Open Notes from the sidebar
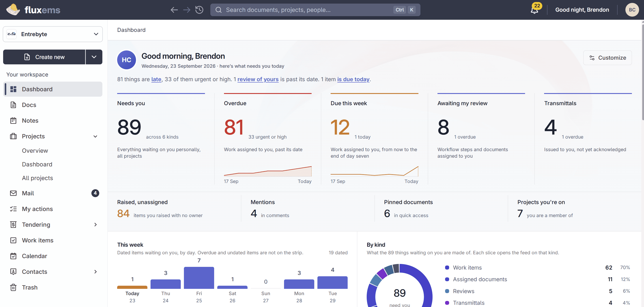644x307 pixels. pyautogui.click(x=53, y=121)
